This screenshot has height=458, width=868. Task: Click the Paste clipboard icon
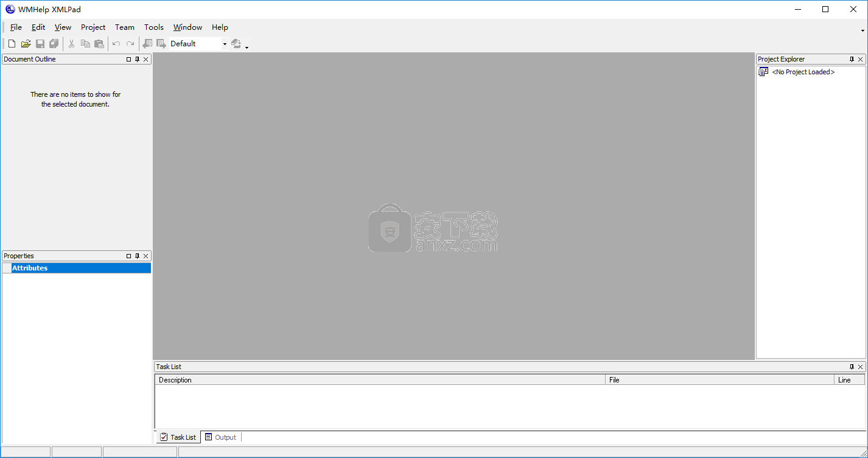tap(99, 44)
